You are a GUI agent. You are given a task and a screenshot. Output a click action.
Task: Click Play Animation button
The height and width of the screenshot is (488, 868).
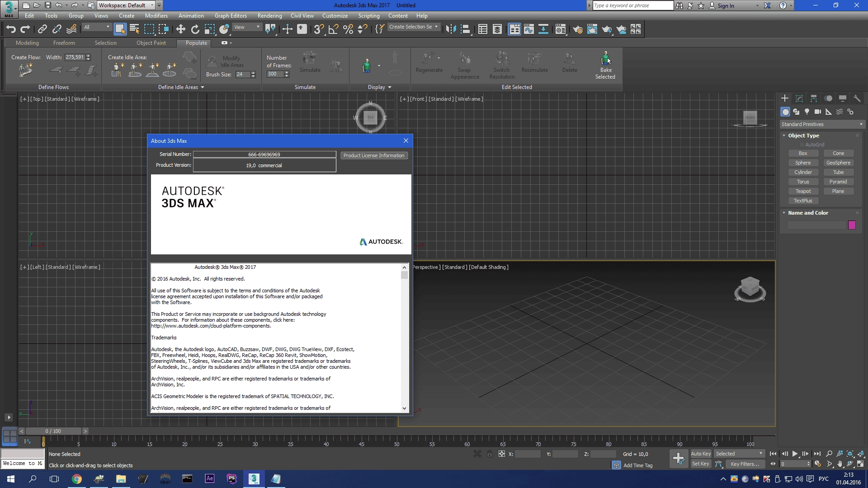tap(795, 454)
